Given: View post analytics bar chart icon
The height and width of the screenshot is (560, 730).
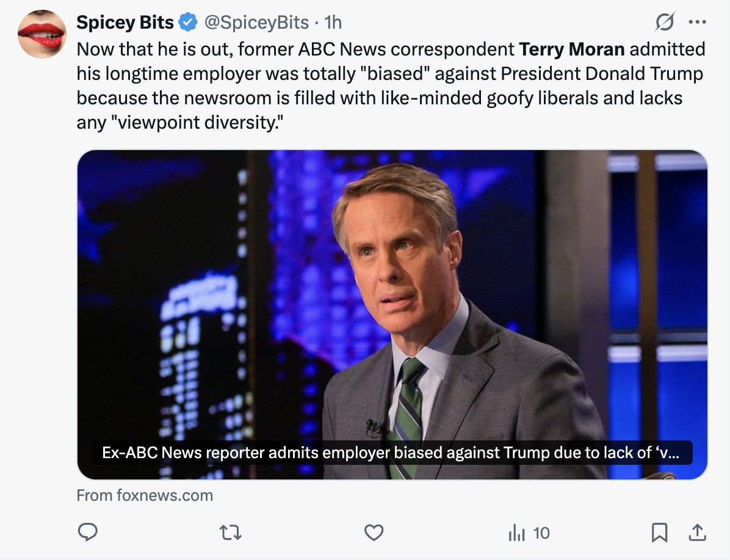Looking at the screenshot, I should 516,533.
